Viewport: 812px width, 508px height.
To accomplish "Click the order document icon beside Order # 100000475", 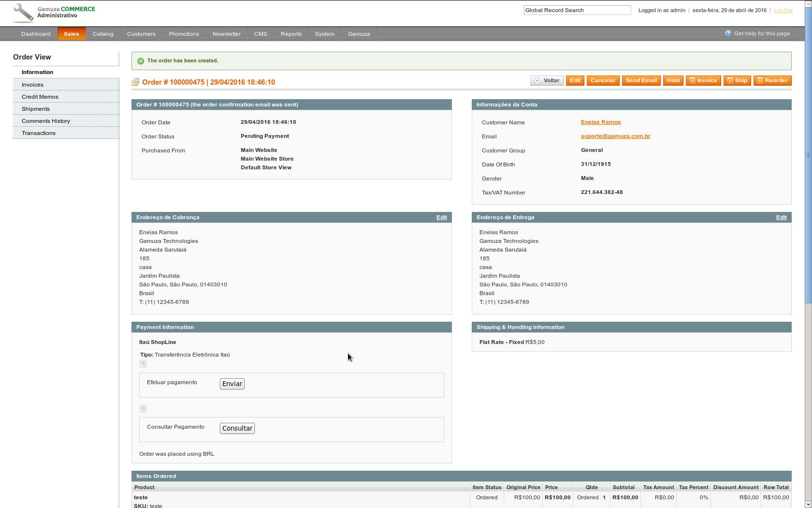I will click(x=135, y=82).
